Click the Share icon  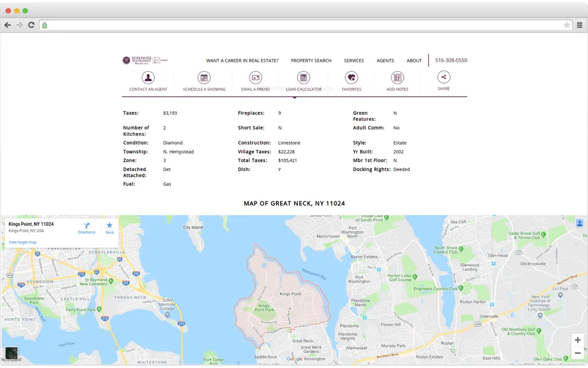pyautogui.click(x=444, y=78)
